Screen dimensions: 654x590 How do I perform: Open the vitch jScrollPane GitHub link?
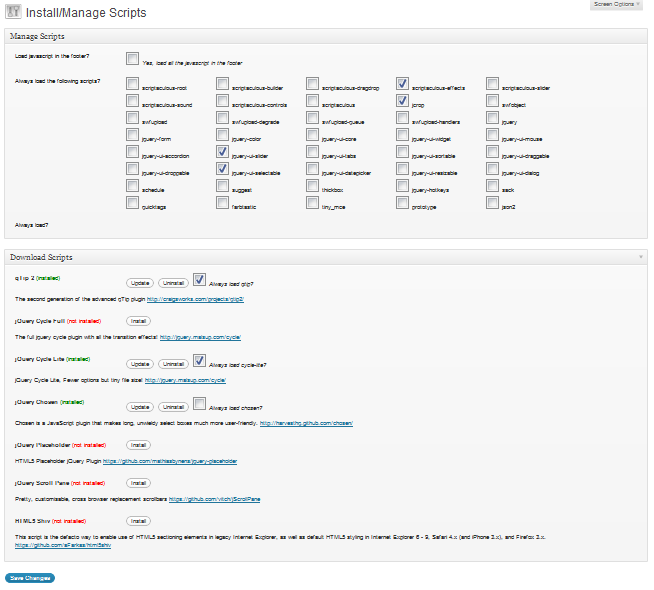(x=214, y=499)
